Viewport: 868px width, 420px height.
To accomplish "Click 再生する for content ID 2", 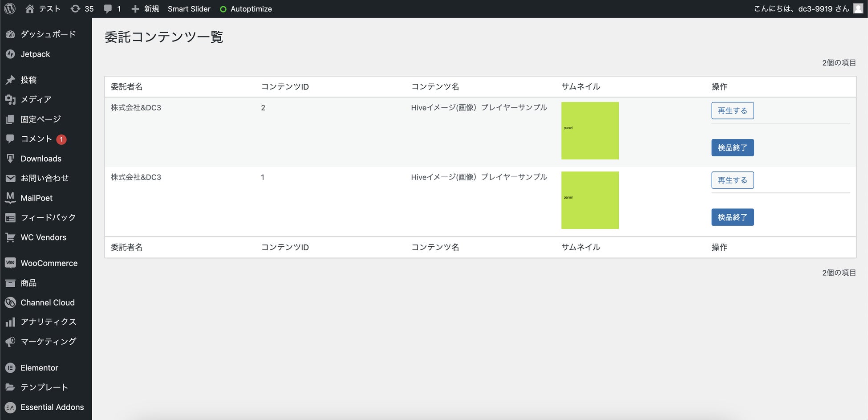I will coord(732,110).
